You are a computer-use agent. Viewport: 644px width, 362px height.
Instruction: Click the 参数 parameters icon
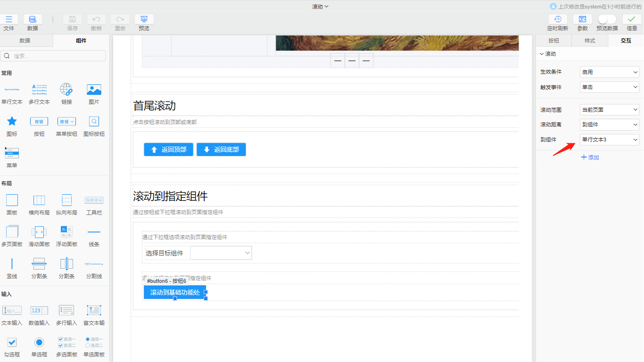[x=582, y=19]
